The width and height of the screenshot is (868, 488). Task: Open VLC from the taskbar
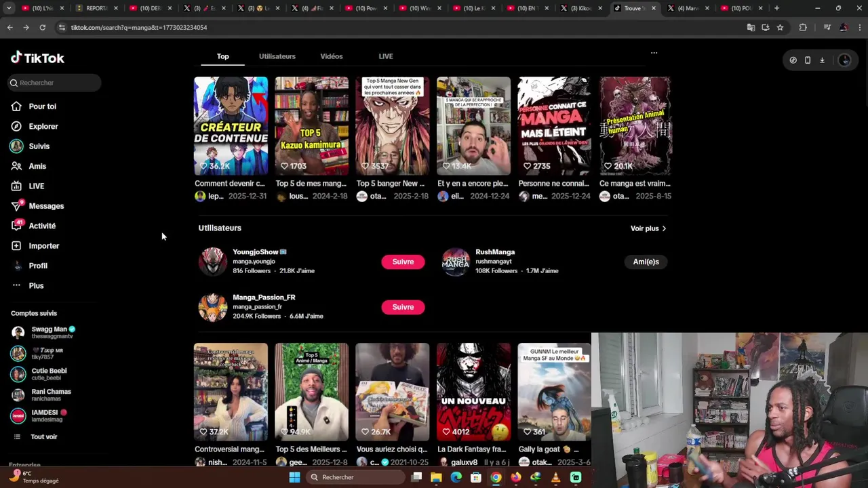pos(556,477)
